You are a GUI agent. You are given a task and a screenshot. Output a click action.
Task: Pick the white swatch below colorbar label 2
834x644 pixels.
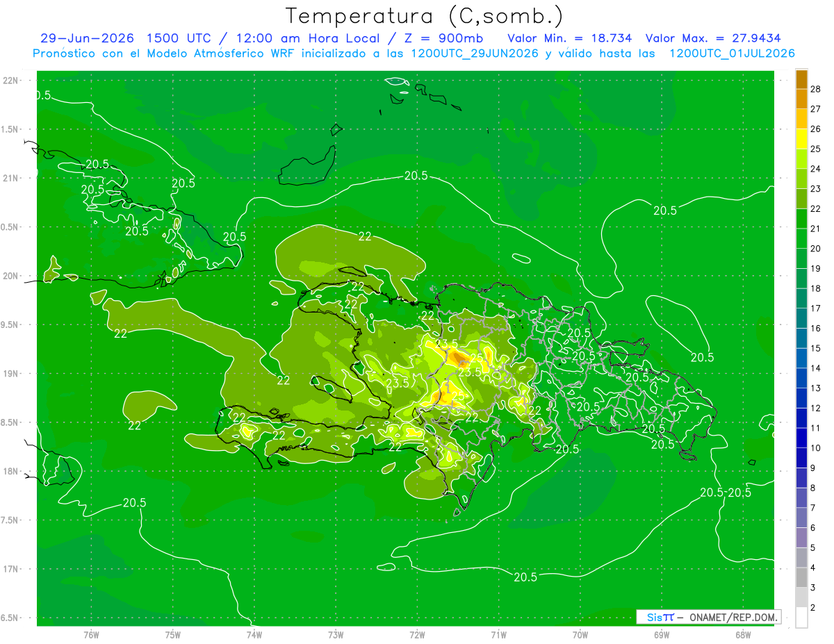pos(801,618)
